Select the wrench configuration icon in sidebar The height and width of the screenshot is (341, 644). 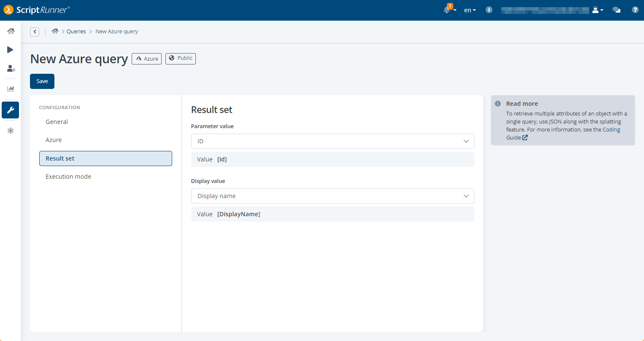(x=11, y=110)
